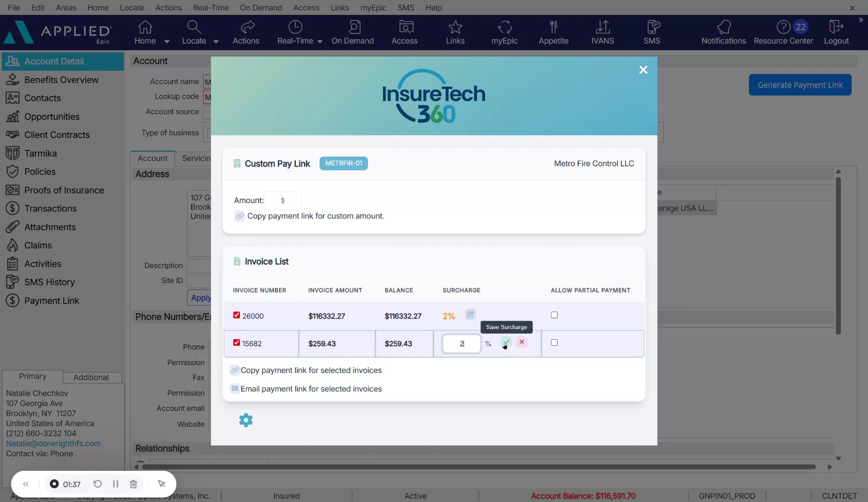
Task: Open the payment link settings gear
Action: point(245,420)
